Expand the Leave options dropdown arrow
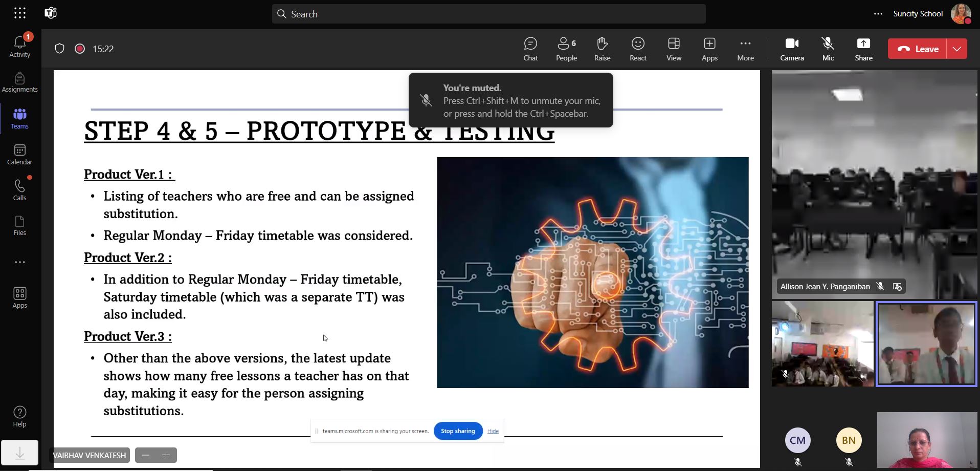 (956, 49)
